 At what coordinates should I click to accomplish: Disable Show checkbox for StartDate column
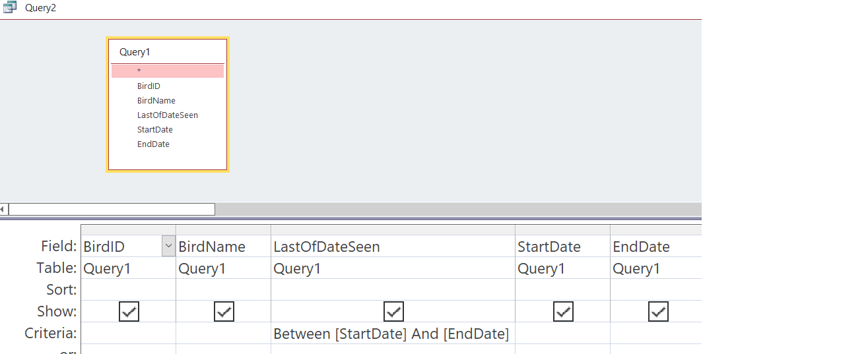pyautogui.click(x=563, y=312)
